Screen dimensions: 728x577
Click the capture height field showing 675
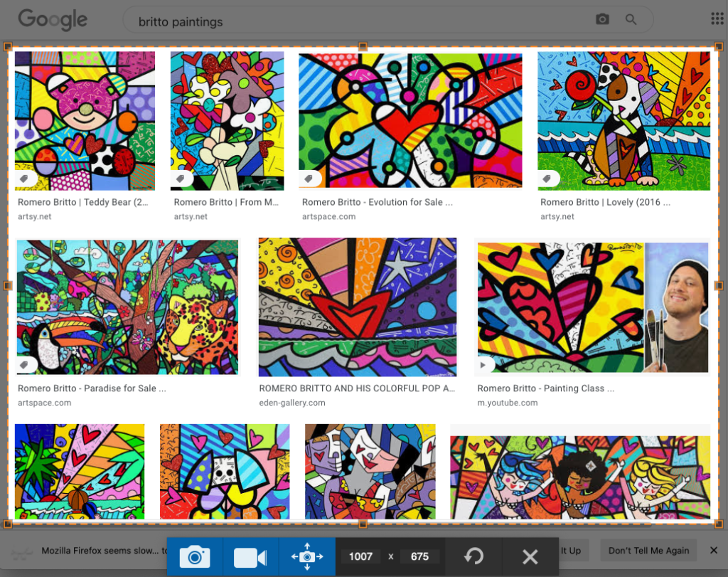(x=419, y=556)
